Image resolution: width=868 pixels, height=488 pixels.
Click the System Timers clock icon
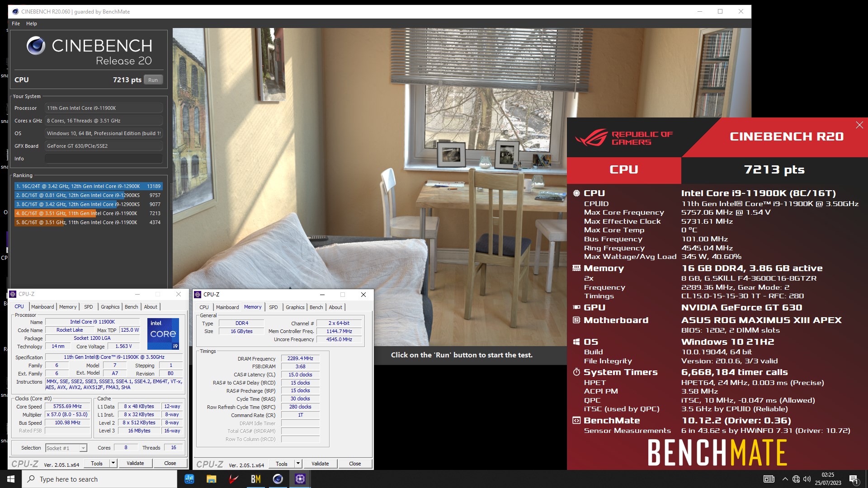(576, 372)
